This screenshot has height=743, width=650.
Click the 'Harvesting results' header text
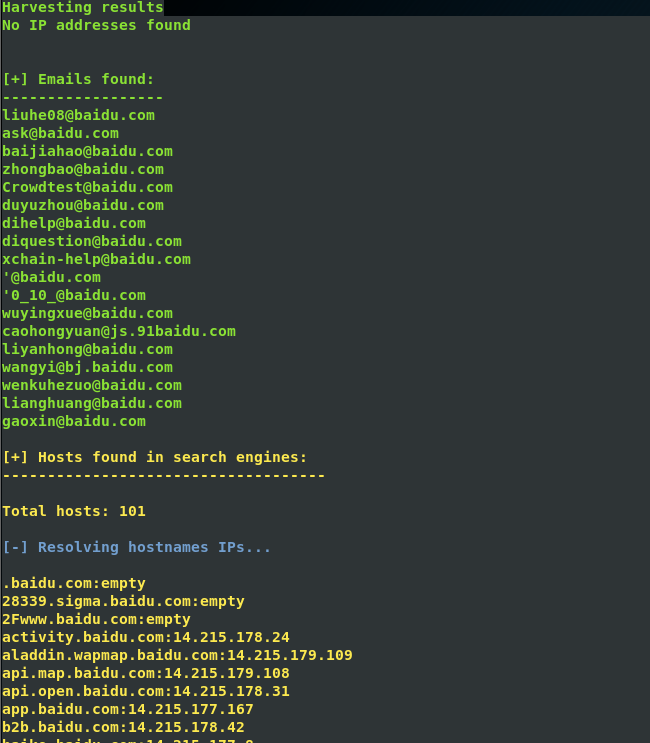pos(82,7)
